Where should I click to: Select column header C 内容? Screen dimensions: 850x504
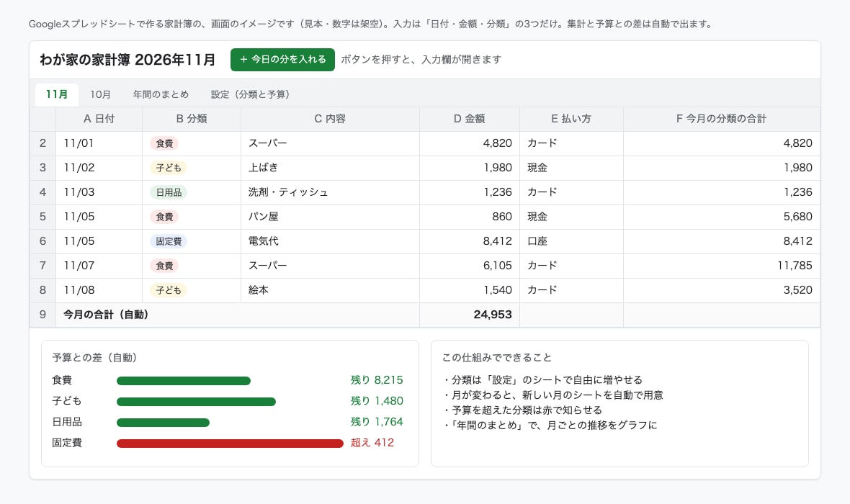(x=330, y=119)
